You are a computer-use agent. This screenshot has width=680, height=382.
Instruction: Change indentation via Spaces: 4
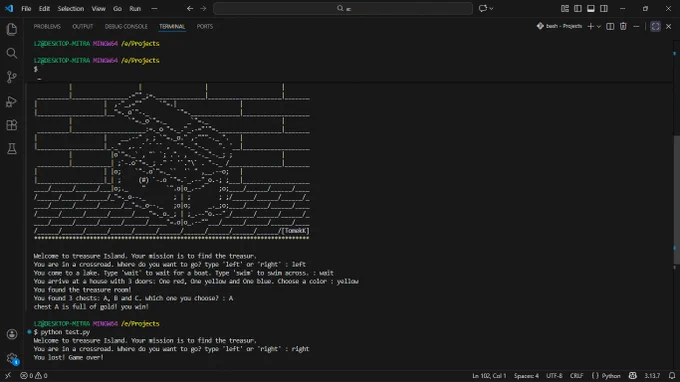(526, 376)
